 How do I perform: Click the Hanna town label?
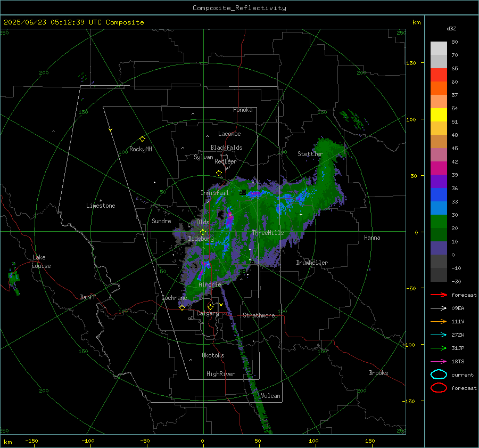pos(372,238)
